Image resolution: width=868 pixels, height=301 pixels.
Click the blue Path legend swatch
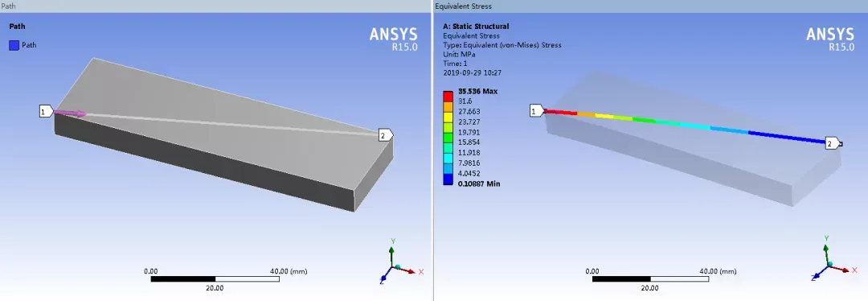coord(14,45)
